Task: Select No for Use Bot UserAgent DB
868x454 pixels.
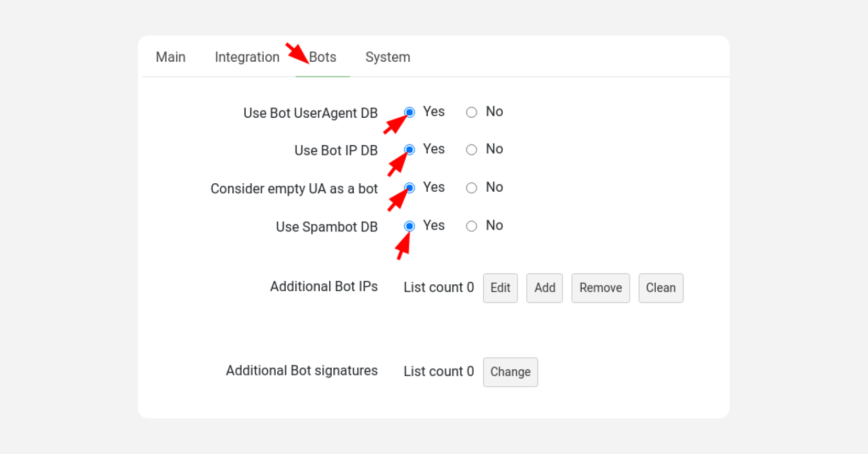Action: [472, 112]
